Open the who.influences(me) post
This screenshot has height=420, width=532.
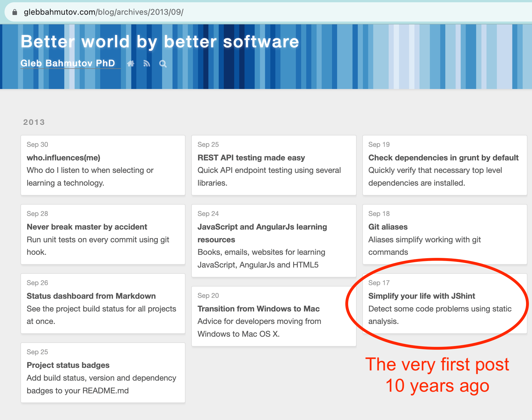(63, 158)
